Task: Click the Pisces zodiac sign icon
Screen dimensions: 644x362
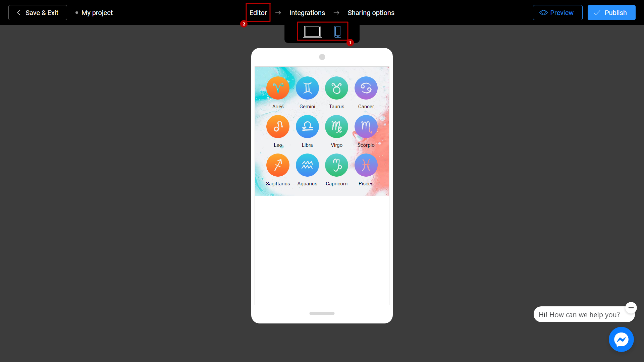Action: 366,165
